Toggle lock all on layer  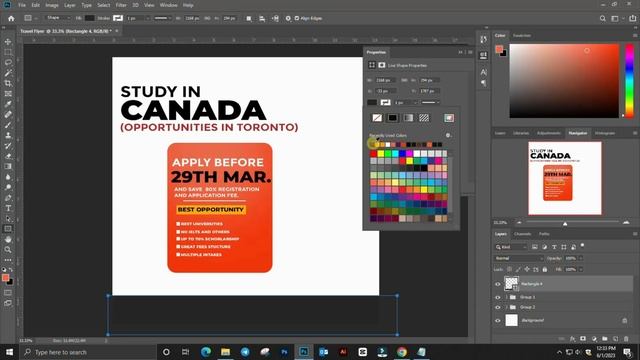[x=544, y=269]
